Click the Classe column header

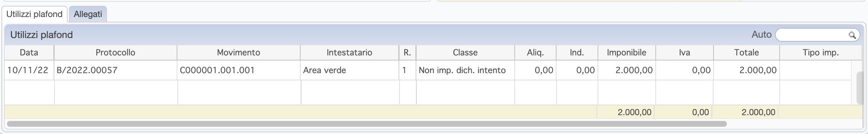tap(465, 53)
